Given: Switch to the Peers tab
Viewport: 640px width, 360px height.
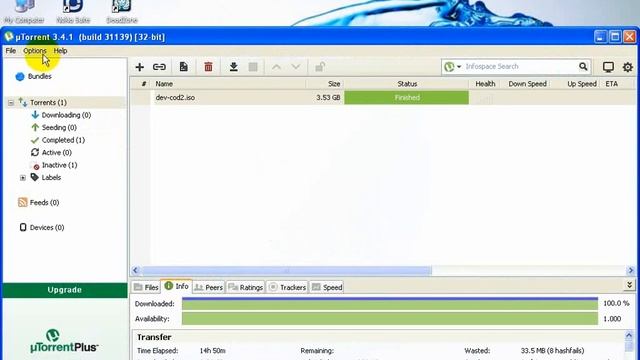Looking at the screenshot, I should click(x=209, y=287).
